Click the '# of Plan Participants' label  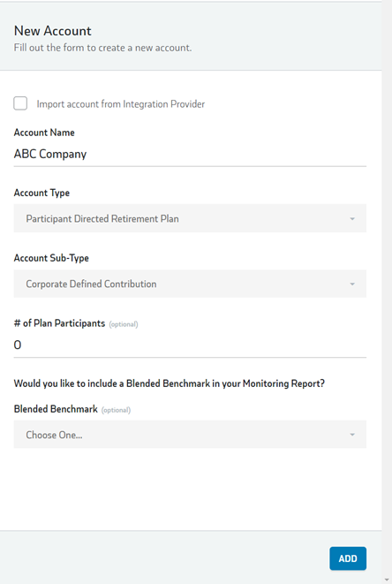coord(59,323)
